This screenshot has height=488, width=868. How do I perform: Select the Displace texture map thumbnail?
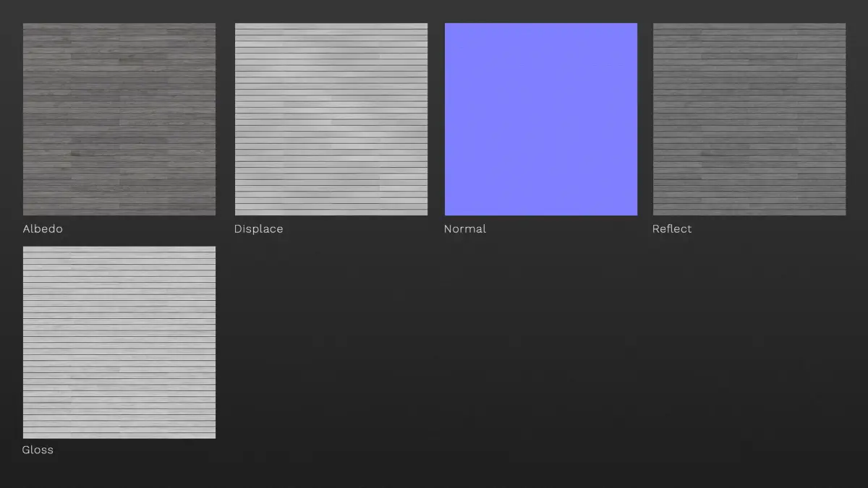click(331, 119)
